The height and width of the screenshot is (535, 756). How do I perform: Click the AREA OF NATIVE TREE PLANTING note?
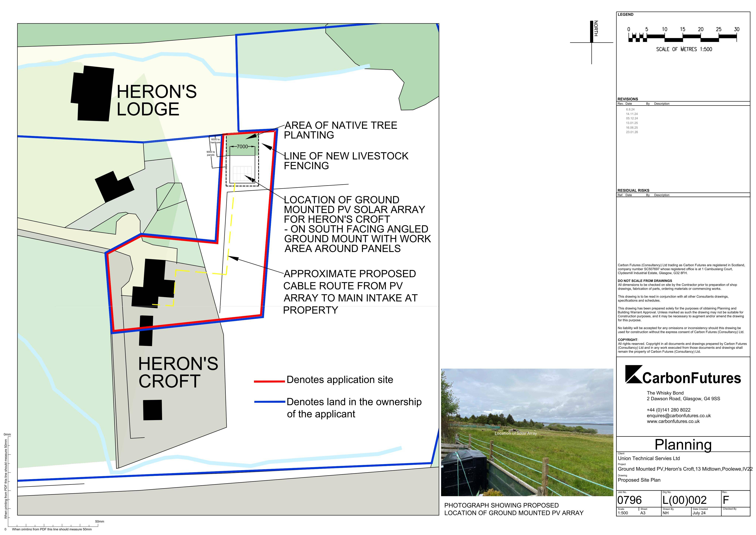pos(341,130)
